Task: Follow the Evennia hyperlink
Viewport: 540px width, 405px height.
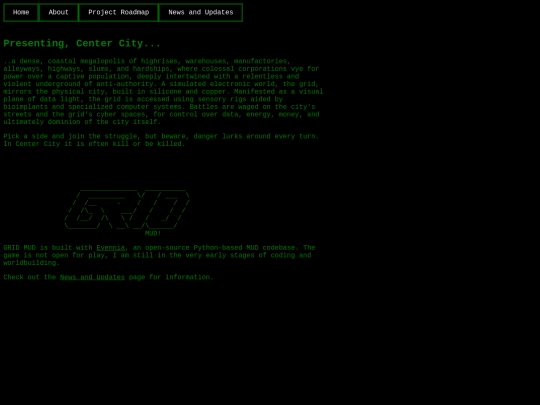Action: coord(111,248)
